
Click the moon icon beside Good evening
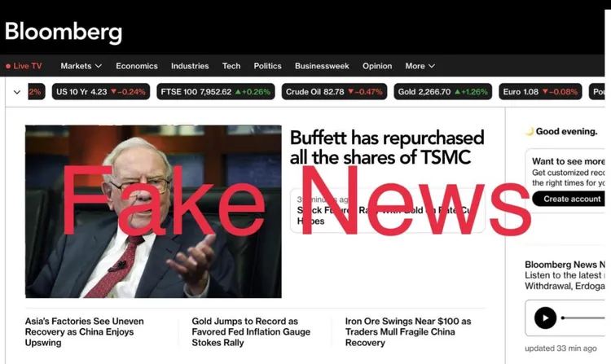pyautogui.click(x=530, y=132)
